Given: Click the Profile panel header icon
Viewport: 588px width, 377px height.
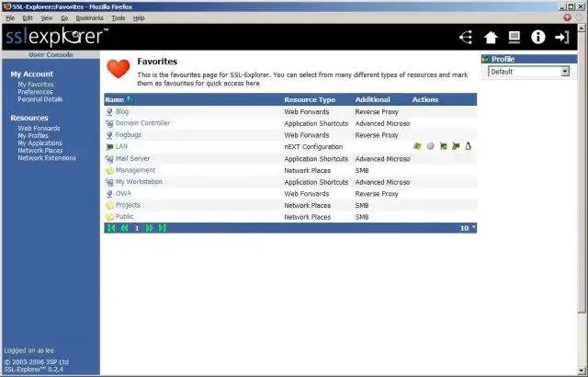Looking at the screenshot, I should coord(486,59).
